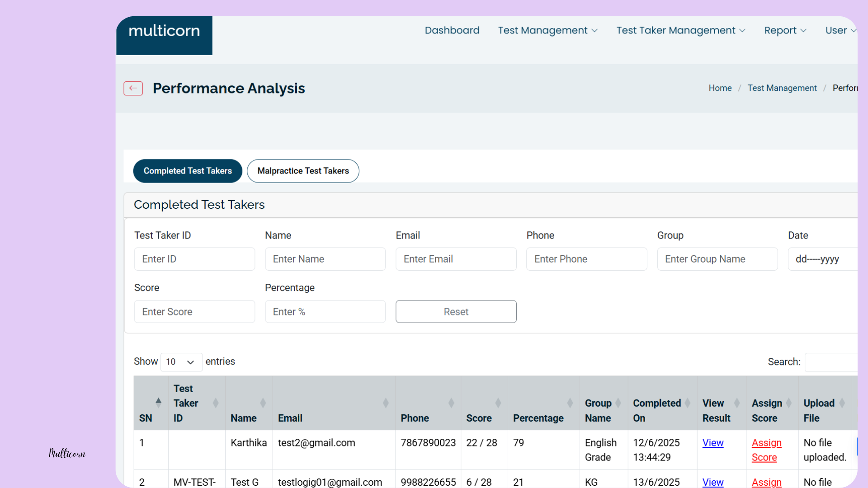Screen dimensions: 868x488
Task: Sort by Completed On column icon
Action: coord(687,403)
